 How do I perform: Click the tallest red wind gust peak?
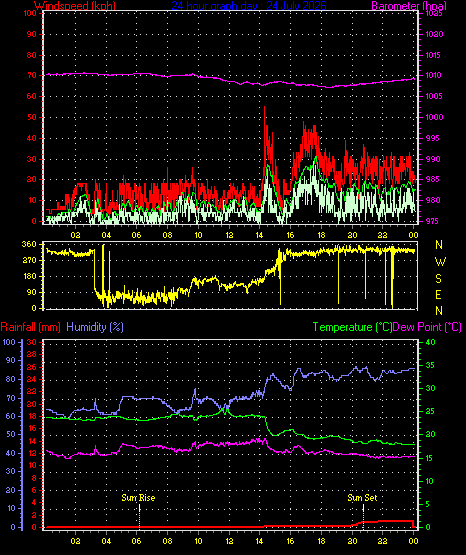[264, 108]
